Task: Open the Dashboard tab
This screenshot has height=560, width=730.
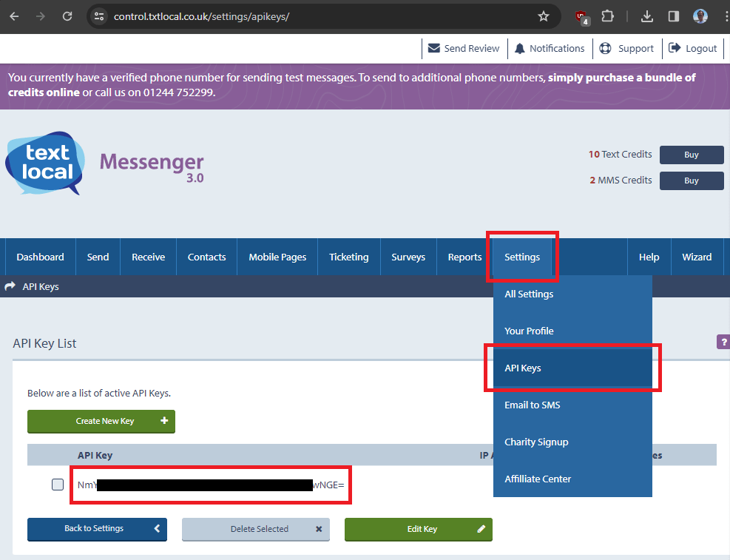Action: 41,257
